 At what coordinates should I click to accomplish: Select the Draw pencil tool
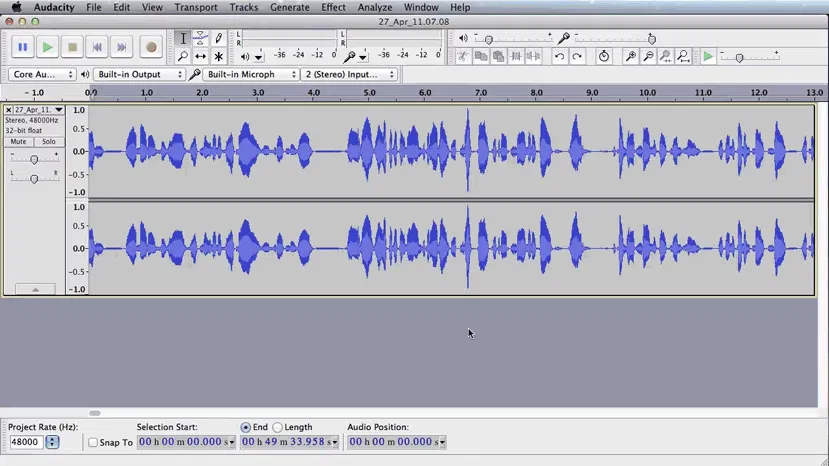tap(218, 38)
